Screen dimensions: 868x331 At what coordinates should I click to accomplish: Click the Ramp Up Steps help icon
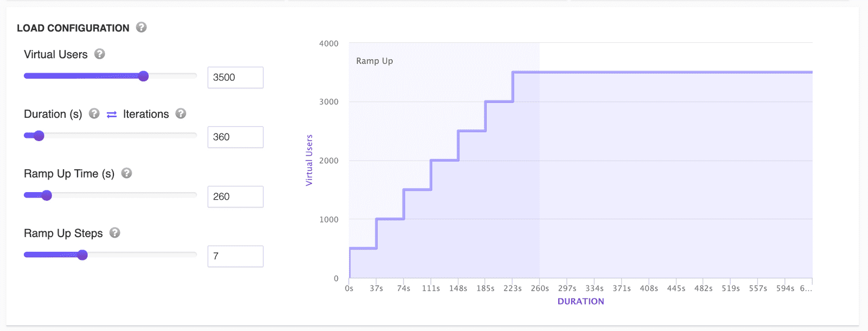click(x=114, y=233)
